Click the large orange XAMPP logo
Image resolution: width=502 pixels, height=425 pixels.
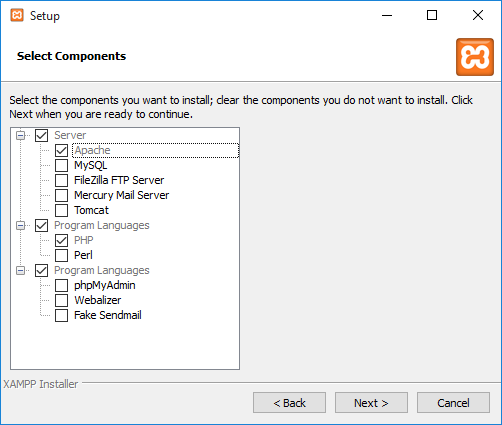tap(475, 57)
